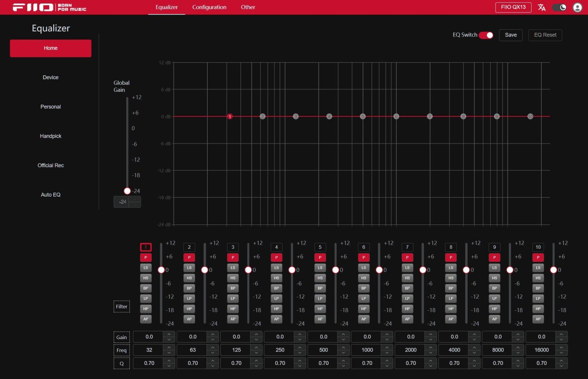The image size is (588, 379).
Task: Select BP filter for band 5
Action: point(320,288)
